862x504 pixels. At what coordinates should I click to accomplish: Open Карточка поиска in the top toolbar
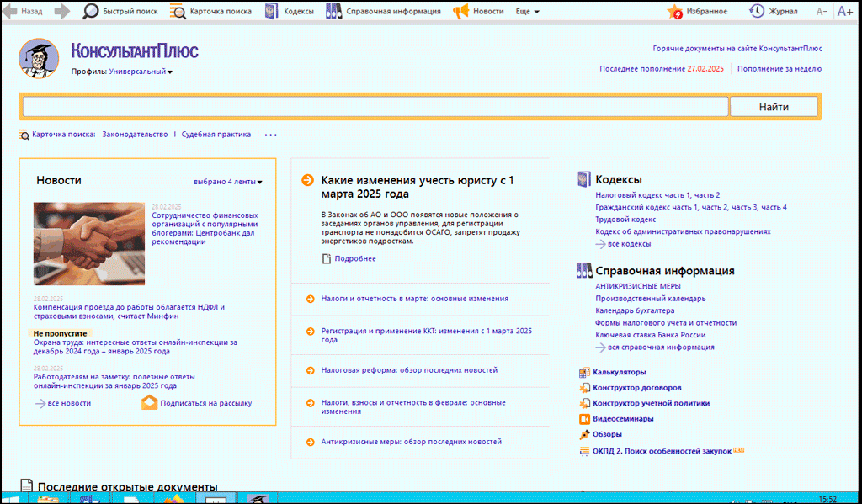pos(210,11)
